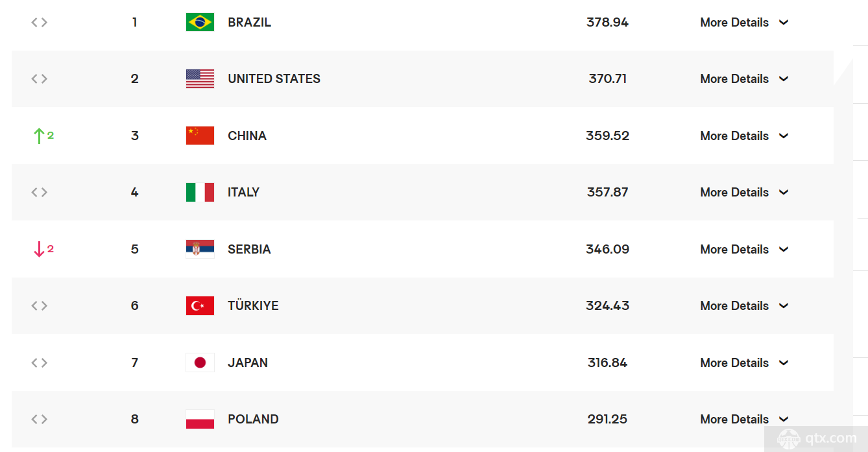Click the Italy flag icon
Screen dimensions: 868x452
(x=200, y=192)
